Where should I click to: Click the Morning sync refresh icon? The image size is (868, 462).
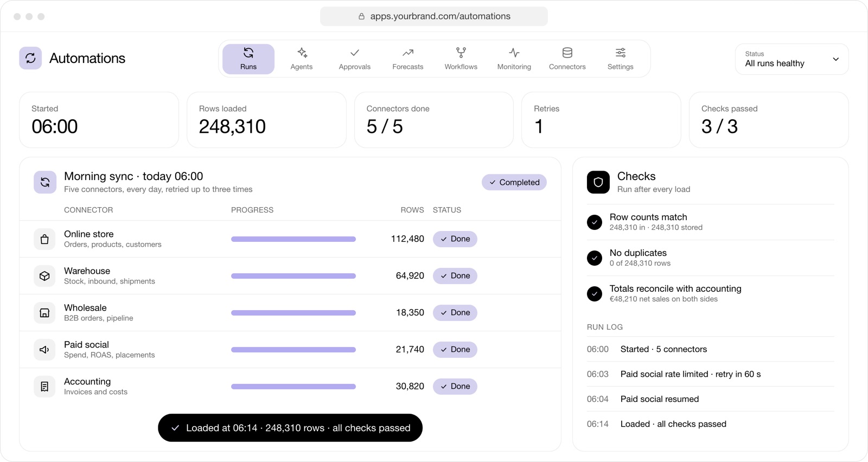[45, 182]
